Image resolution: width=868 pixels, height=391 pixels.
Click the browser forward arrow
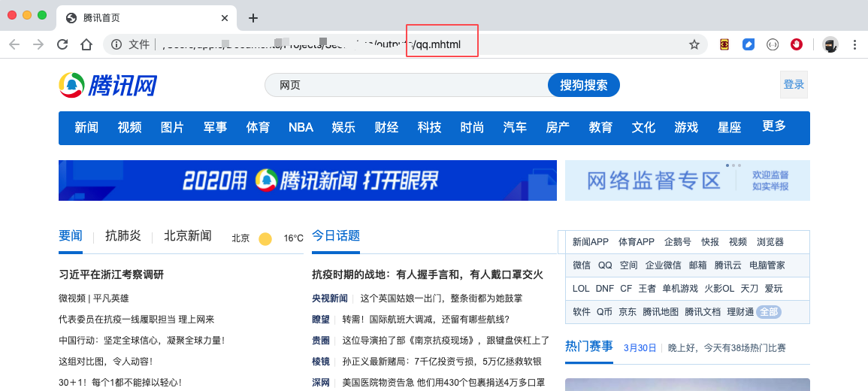coord(38,45)
